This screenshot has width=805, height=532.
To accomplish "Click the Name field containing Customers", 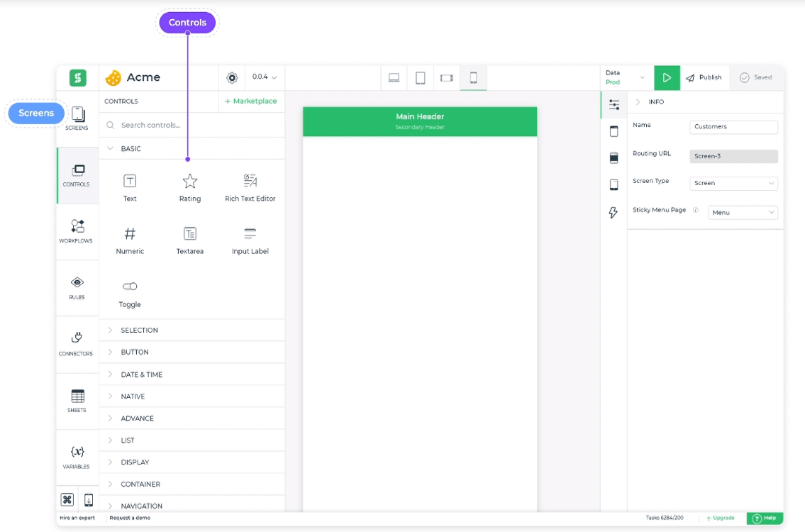I will (x=733, y=127).
